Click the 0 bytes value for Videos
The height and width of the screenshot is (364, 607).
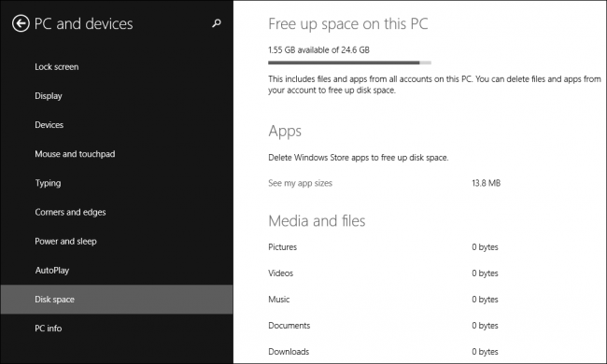click(x=485, y=273)
